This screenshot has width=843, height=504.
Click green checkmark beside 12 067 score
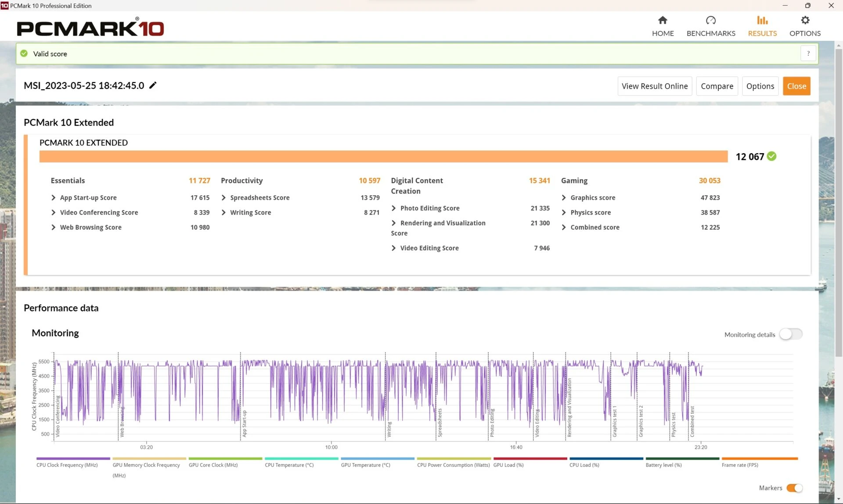coord(772,156)
